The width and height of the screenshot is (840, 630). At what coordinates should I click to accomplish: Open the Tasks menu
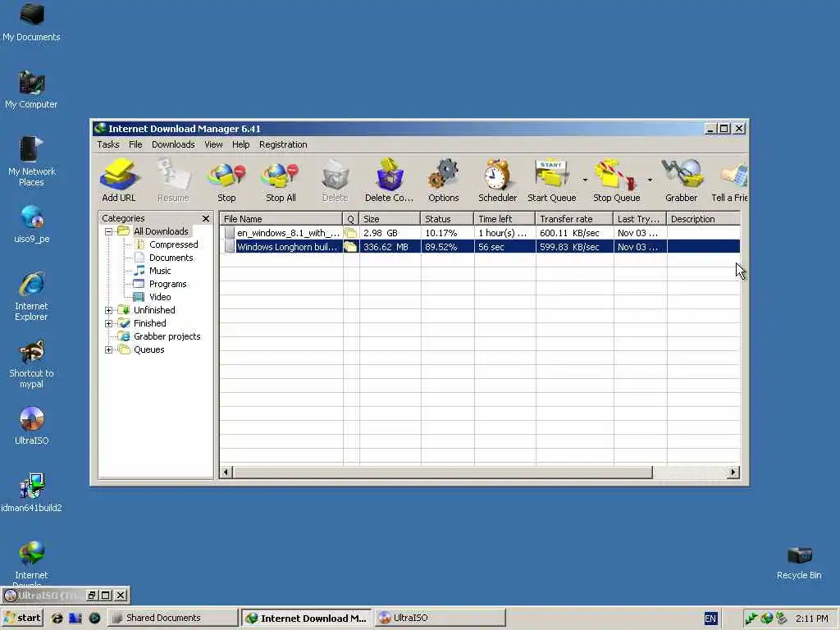click(x=108, y=144)
